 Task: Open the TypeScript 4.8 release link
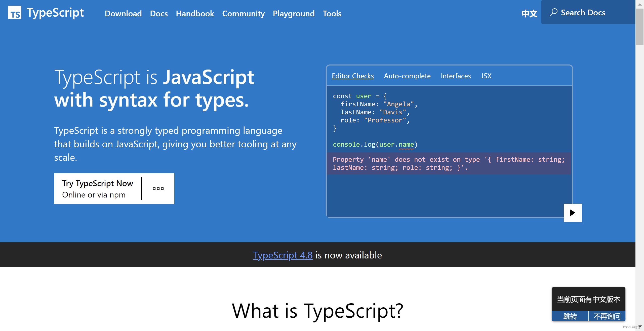pyautogui.click(x=283, y=255)
